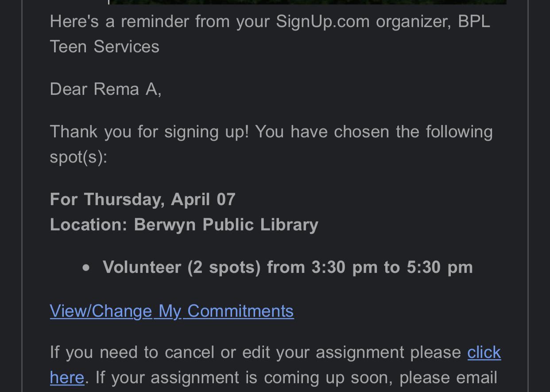Click the word 'Location:' label
Screen dimensions: 550x392
click(89, 225)
